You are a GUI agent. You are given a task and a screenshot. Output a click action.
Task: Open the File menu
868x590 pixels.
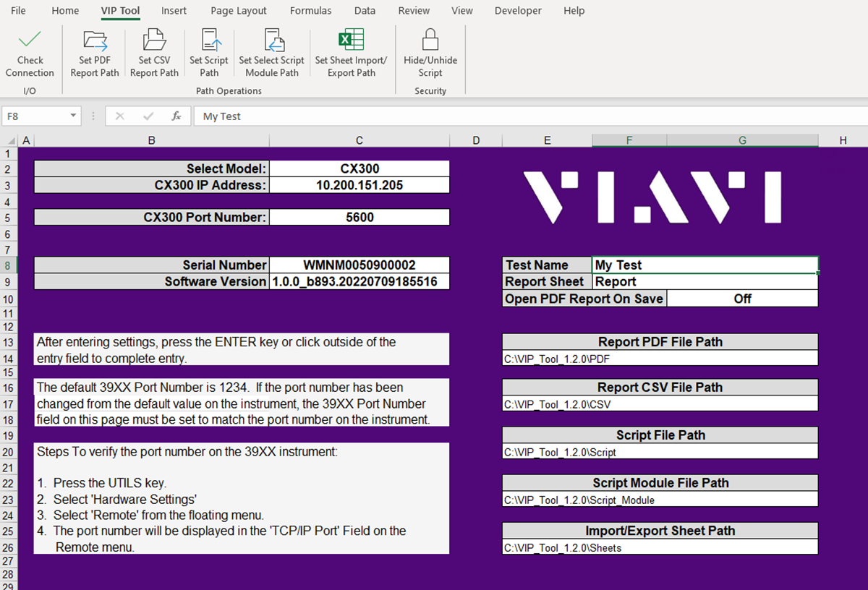click(18, 11)
